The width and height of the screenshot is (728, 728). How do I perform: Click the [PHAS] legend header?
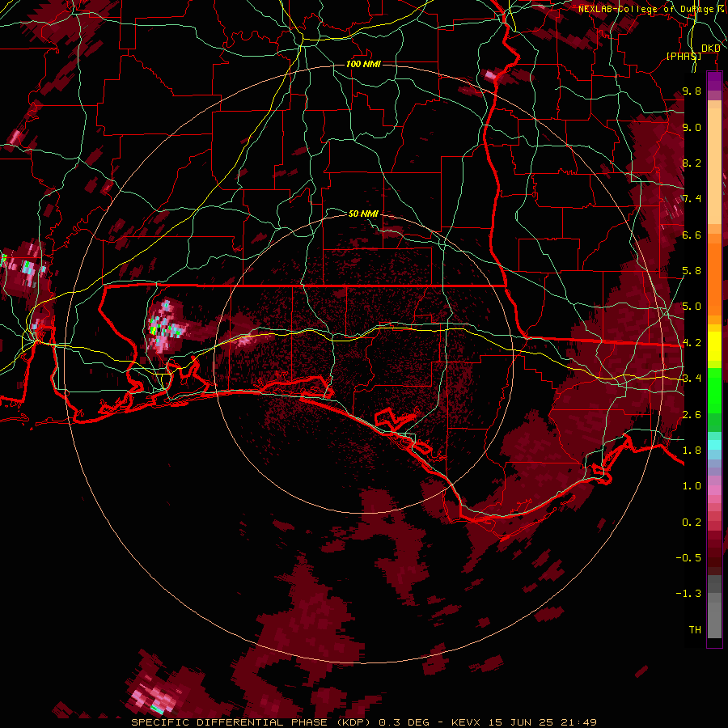pyautogui.click(x=684, y=56)
